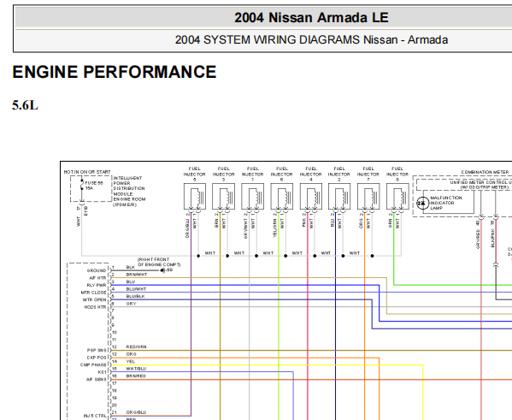Click the "BLK" wire label on pin 1

click(x=131, y=267)
